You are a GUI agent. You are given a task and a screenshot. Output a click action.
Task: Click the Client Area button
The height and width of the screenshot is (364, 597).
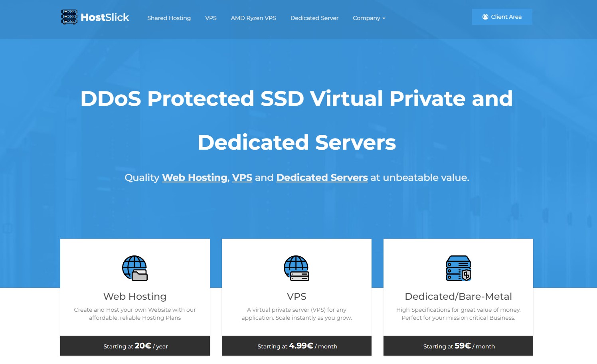click(x=502, y=17)
